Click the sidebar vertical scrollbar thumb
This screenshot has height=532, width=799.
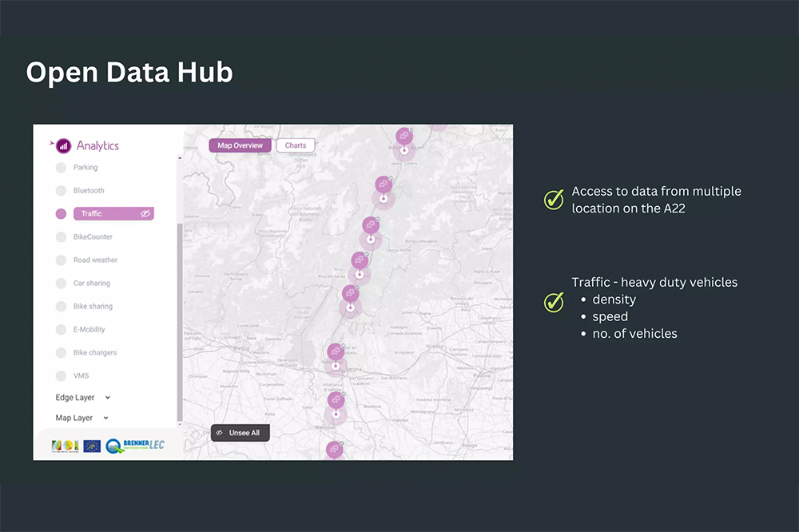179,321
